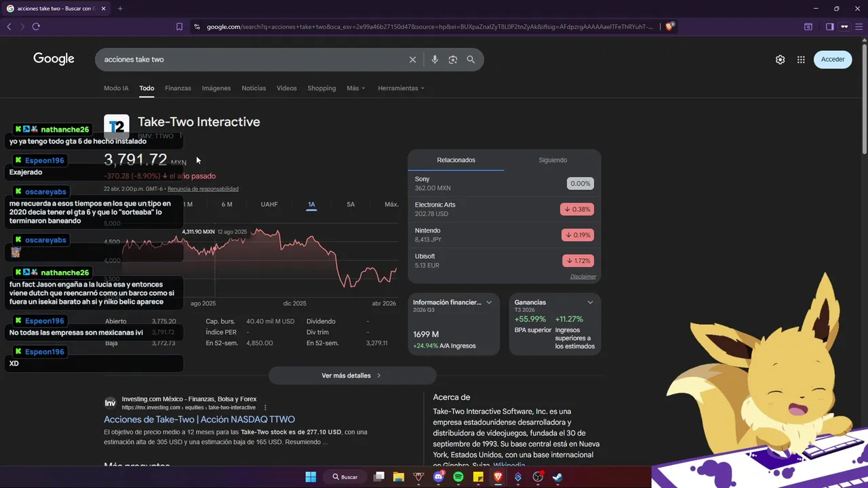Select the Máx. chart range
868x488 pixels.
[x=391, y=205]
